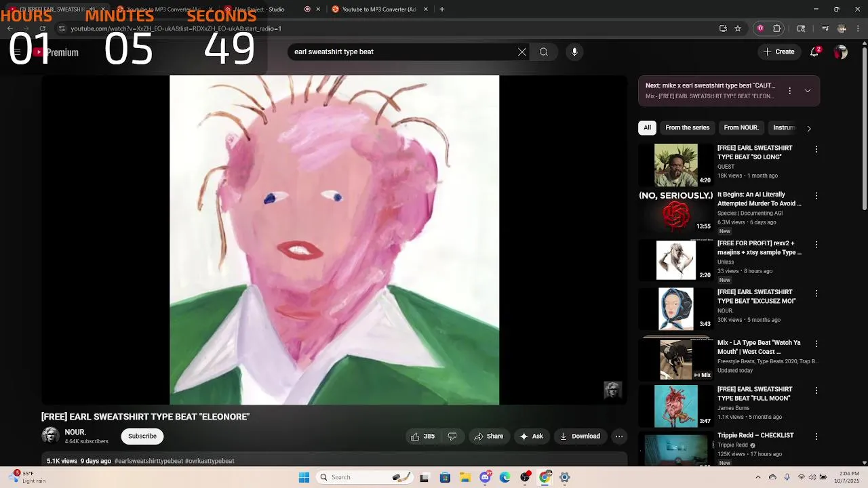Click the Create button

pos(778,52)
